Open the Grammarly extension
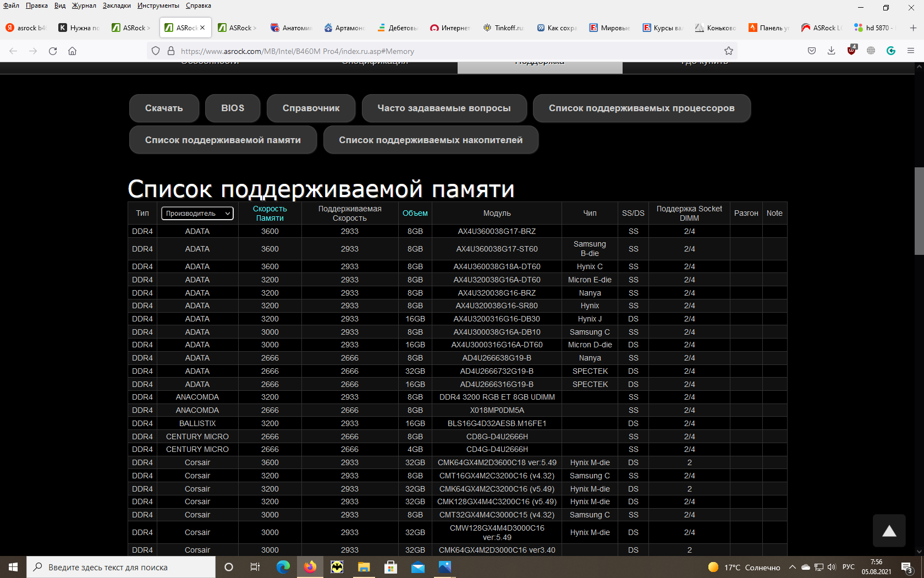 click(x=891, y=51)
